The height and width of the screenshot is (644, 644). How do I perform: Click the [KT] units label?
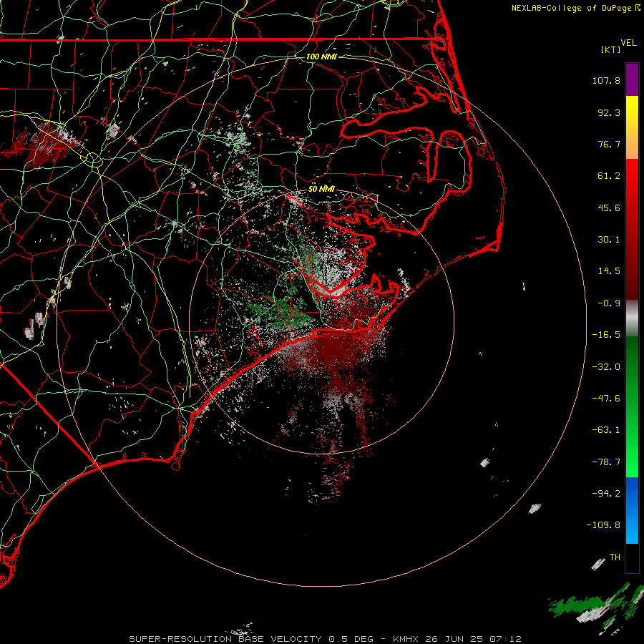610,49
